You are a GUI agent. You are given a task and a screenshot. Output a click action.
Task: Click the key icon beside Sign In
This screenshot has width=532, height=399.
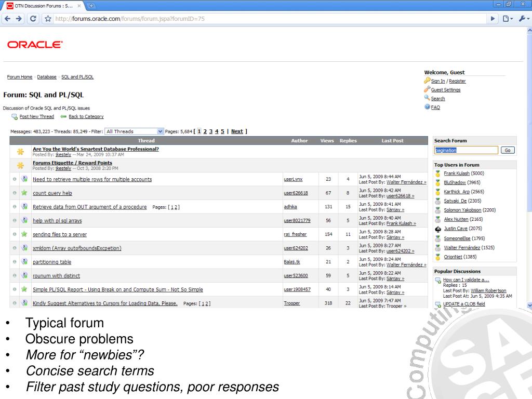click(x=427, y=81)
